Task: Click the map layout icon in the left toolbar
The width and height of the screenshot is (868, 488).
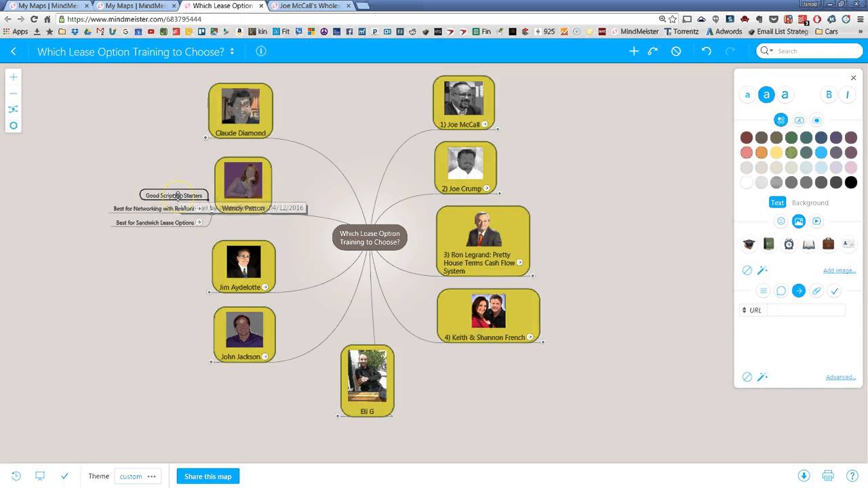Action: point(14,109)
